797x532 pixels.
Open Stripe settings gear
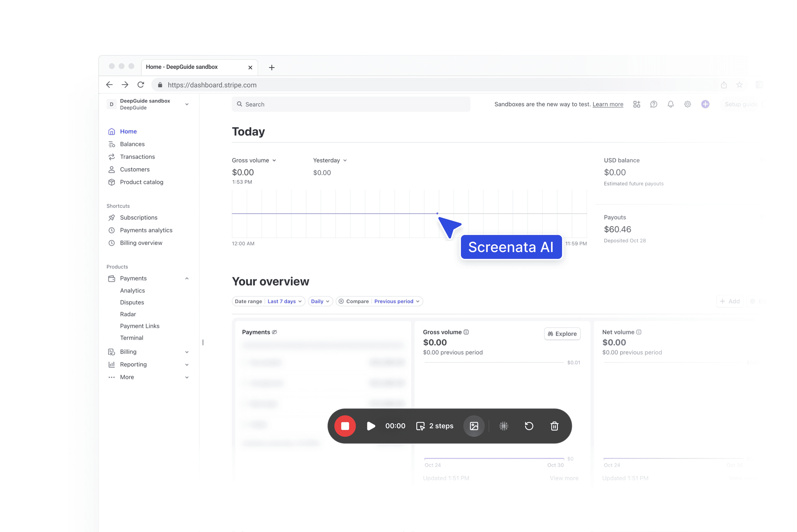pos(688,104)
